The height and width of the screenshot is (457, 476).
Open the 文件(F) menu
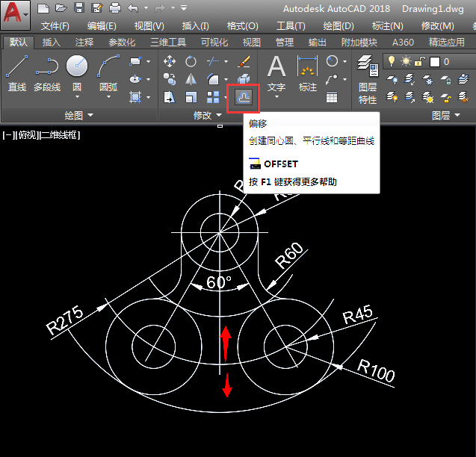[55, 26]
